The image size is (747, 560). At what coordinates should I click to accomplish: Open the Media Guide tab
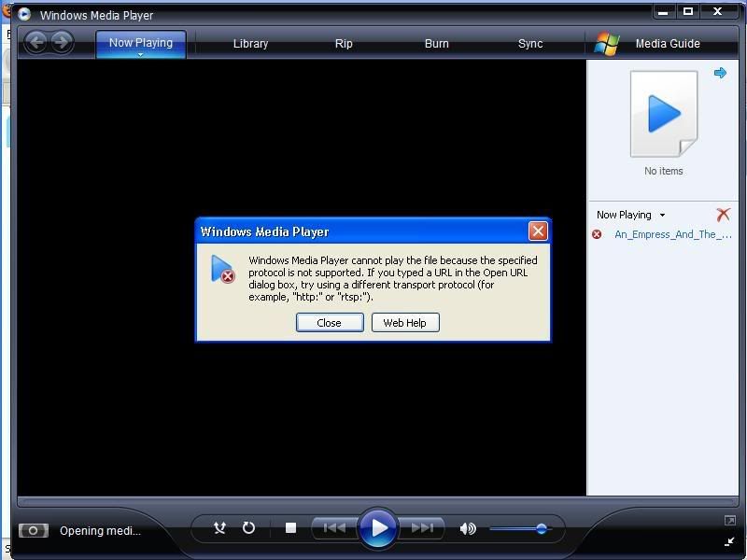pyautogui.click(x=668, y=44)
